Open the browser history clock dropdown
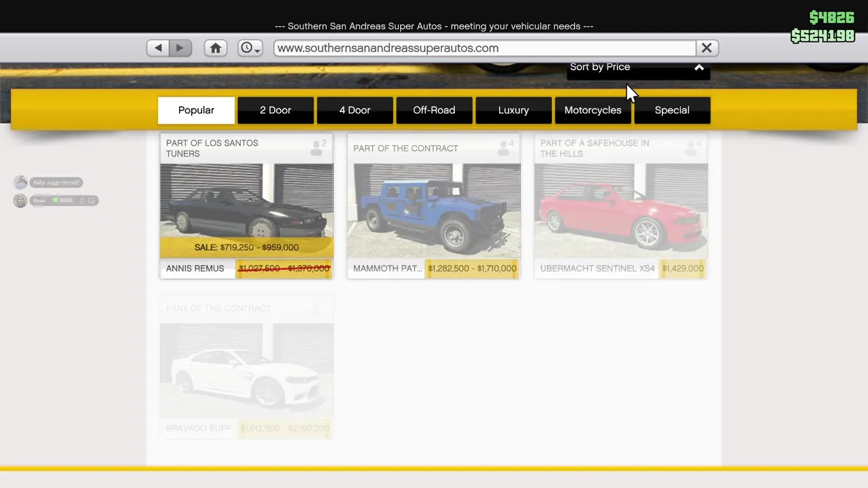This screenshot has width=868, height=488. (250, 48)
